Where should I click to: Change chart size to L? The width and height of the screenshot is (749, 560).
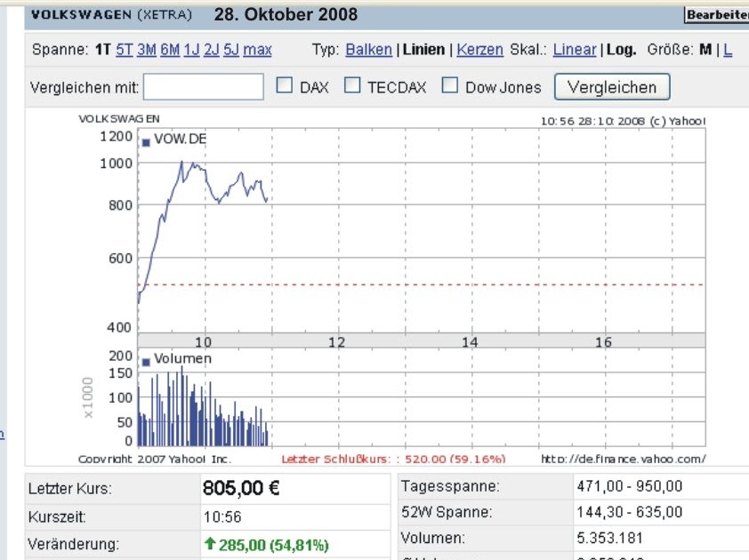point(728,49)
